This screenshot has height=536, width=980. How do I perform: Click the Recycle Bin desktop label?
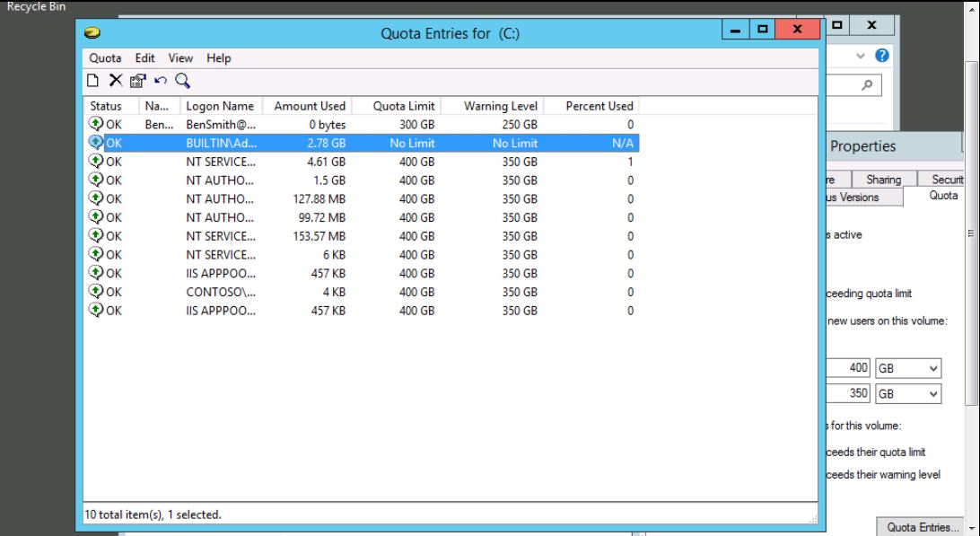click(x=36, y=7)
